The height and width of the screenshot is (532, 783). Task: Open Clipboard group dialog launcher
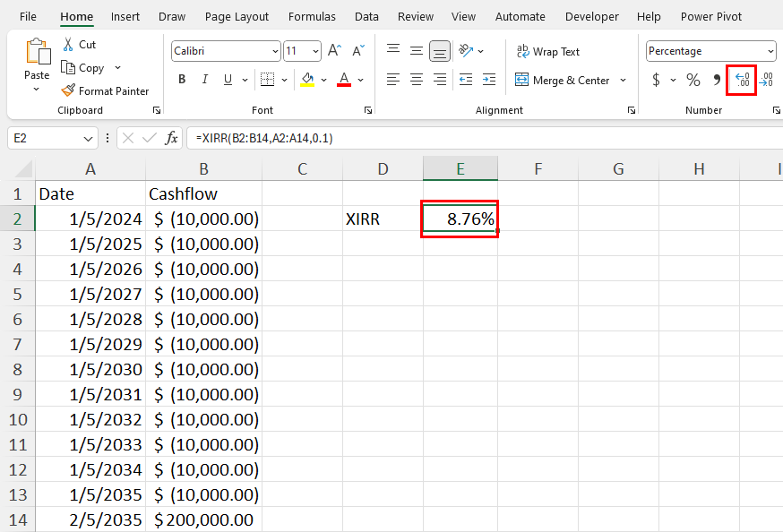click(156, 110)
